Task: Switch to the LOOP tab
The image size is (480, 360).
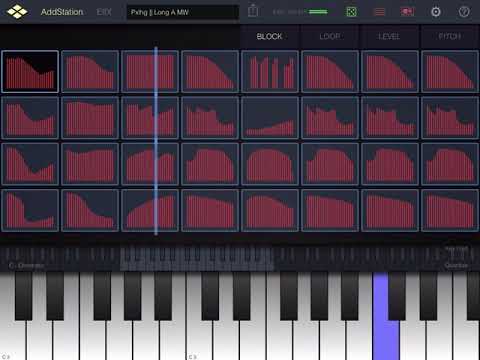Action: 330,36
